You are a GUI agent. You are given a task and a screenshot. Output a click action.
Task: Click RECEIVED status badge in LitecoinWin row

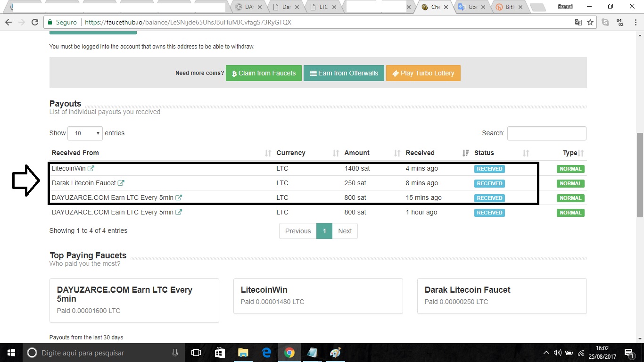pos(489,169)
